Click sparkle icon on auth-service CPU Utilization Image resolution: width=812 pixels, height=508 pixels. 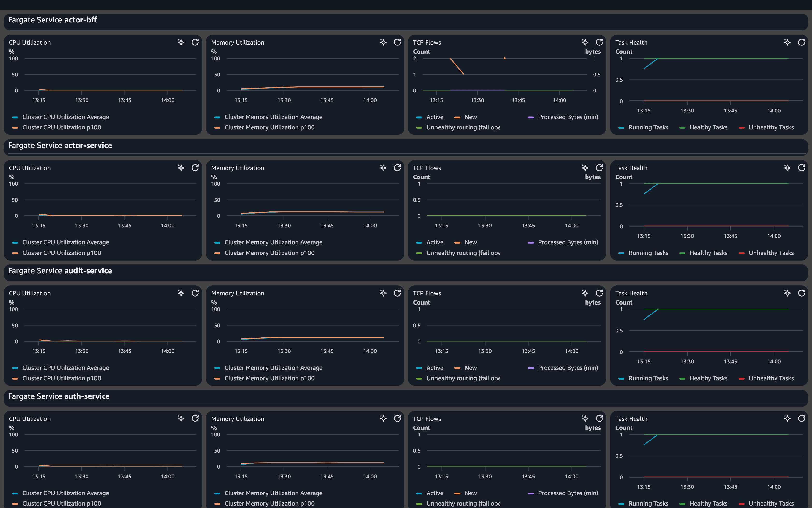(181, 418)
